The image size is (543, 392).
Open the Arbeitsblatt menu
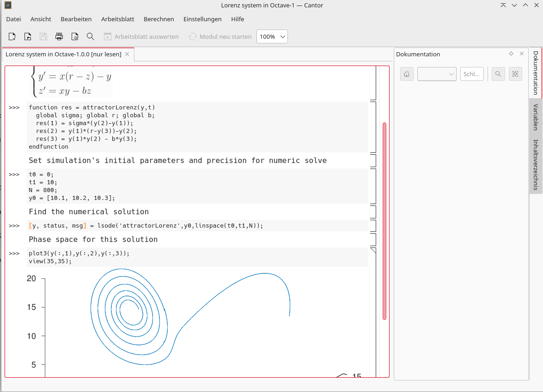coord(118,19)
